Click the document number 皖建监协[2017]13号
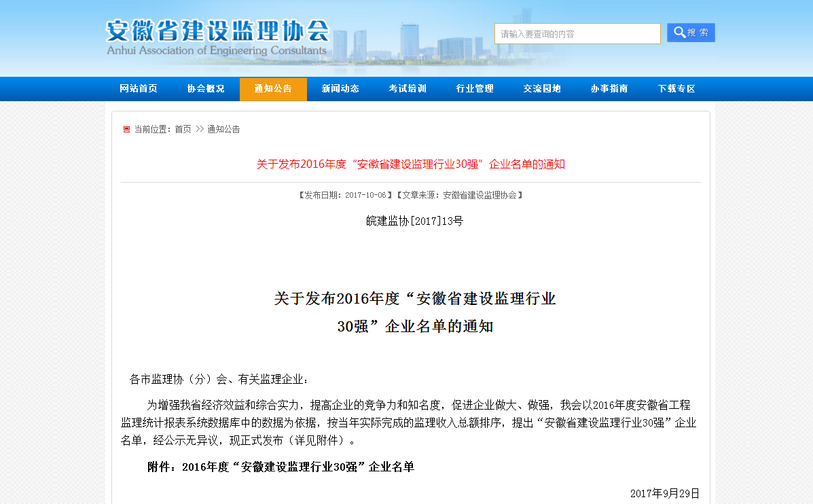Screen dimensions: 813x504 (414, 221)
